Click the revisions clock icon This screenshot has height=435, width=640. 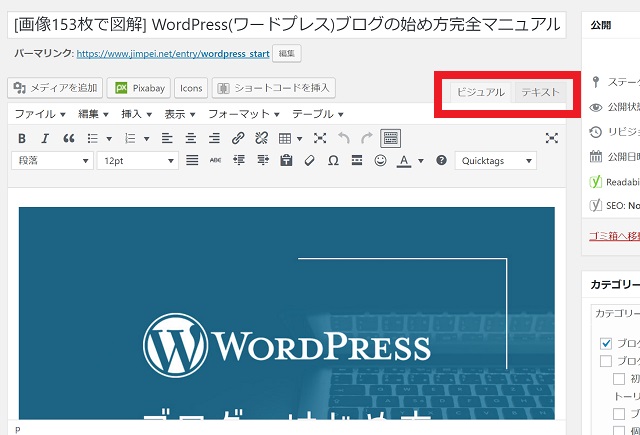(x=596, y=132)
